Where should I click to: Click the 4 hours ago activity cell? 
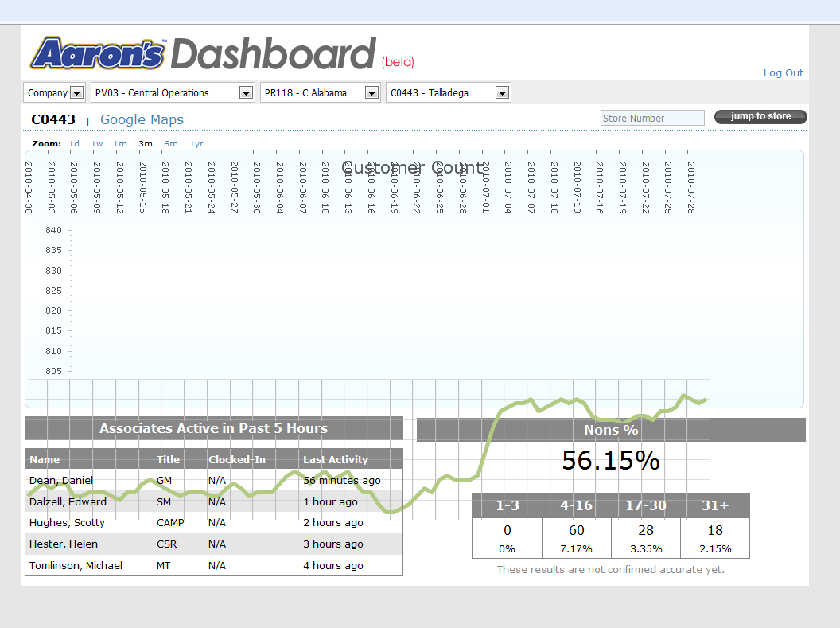pos(333,565)
